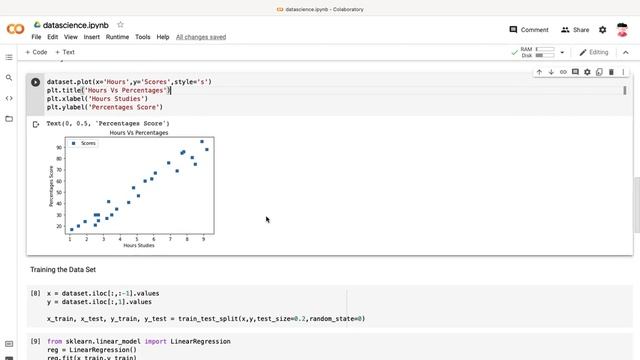The image size is (640, 360).
Task: Open the code snippets sidebar
Action: coord(9,98)
